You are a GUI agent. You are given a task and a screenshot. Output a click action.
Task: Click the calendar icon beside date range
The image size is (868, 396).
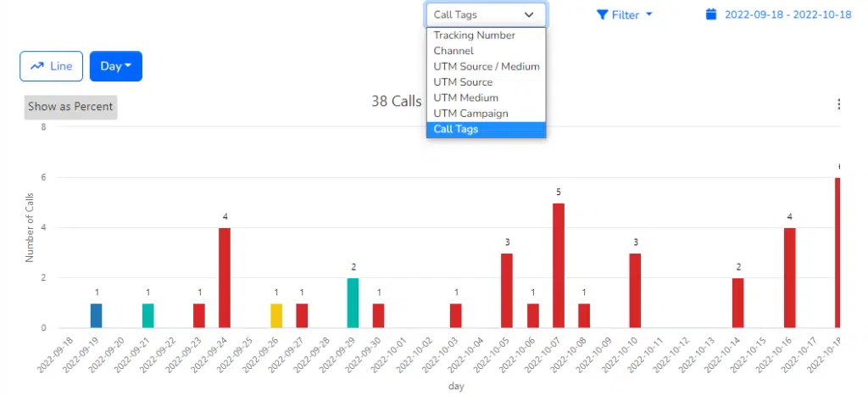(711, 14)
